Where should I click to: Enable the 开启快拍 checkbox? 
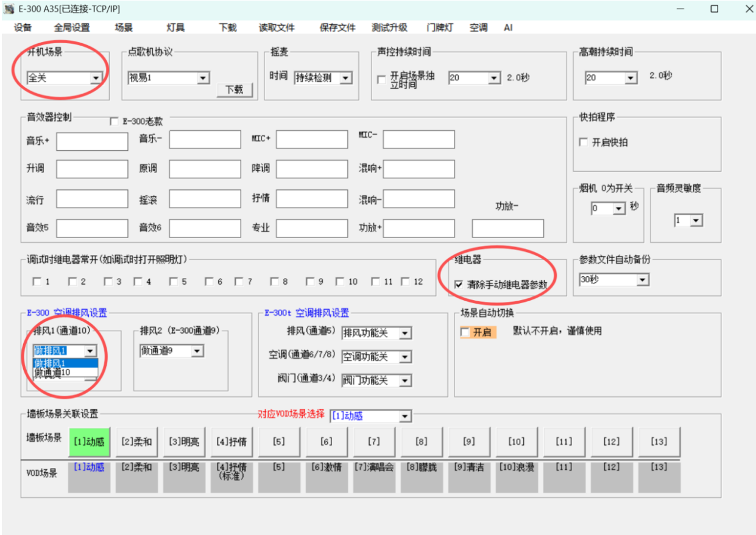584,142
